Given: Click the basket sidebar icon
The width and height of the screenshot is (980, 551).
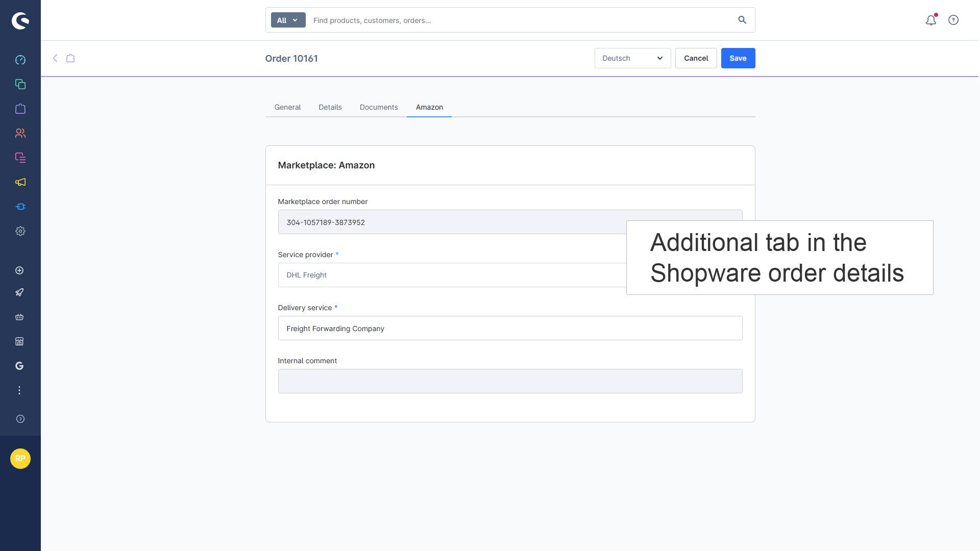Looking at the screenshot, I should click(x=19, y=317).
